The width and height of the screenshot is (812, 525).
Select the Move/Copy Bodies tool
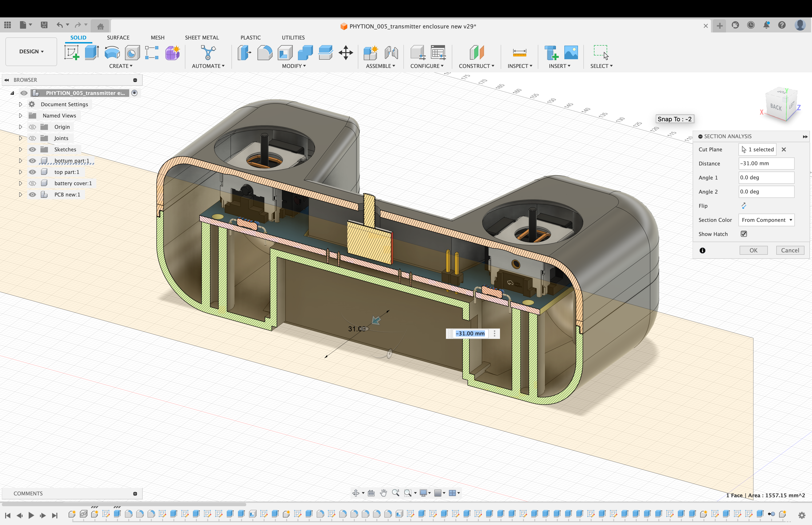point(345,52)
